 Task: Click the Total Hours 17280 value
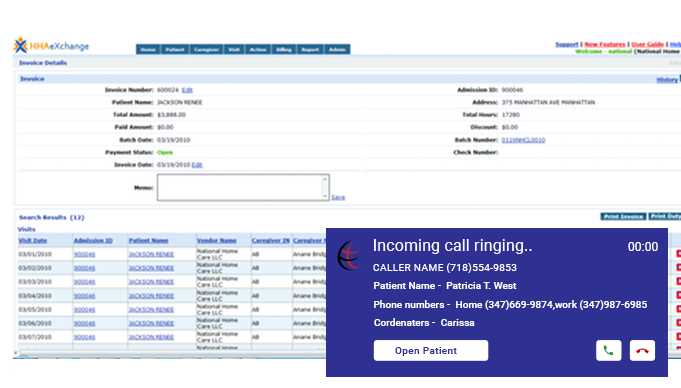(x=510, y=115)
